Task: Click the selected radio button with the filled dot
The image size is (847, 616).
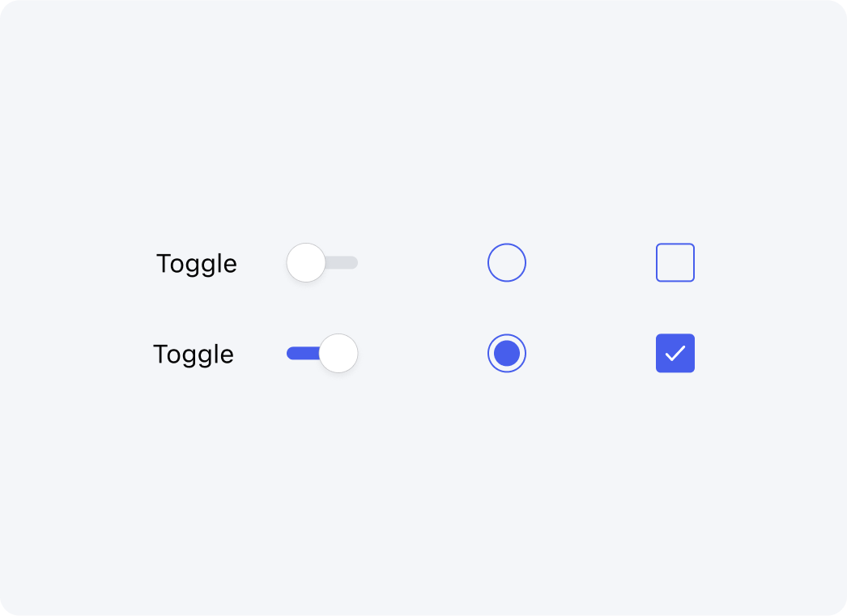Action: pyautogui.click(x=507, y=353)
